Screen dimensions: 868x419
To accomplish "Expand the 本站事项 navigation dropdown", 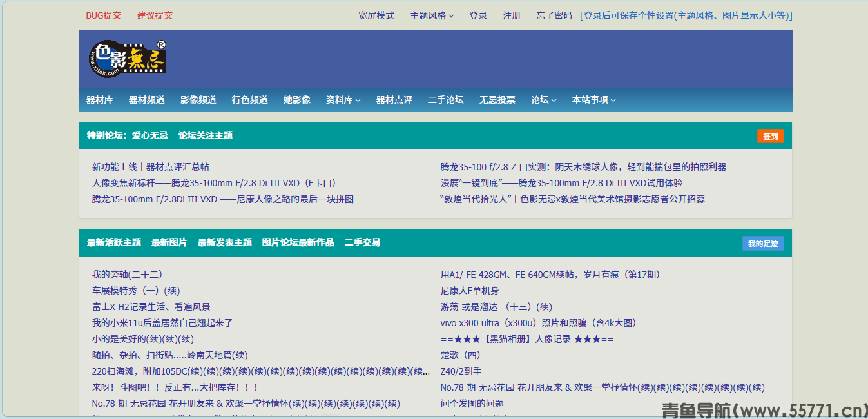I will 593,100.
